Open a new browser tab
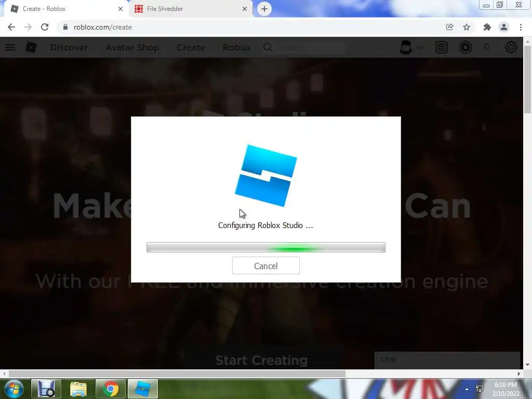532x399 pixels. point(264,9)
